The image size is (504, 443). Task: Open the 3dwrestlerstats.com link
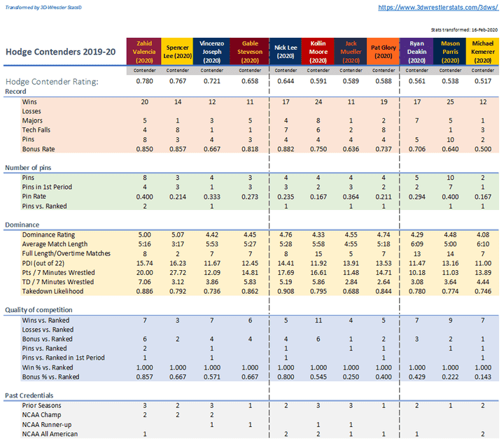click(x=437, y=7)
